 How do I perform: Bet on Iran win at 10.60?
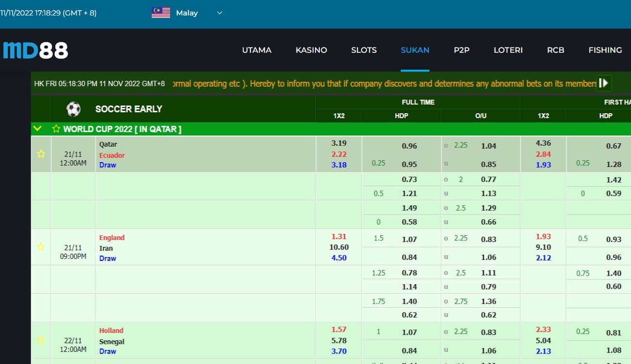[x=339, y=247]
